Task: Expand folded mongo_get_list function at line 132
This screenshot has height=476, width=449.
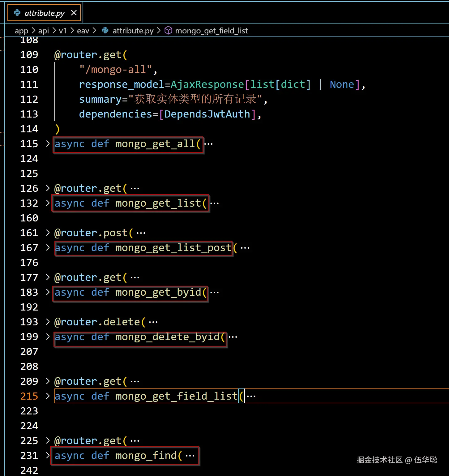Action: tap(48, 203)
